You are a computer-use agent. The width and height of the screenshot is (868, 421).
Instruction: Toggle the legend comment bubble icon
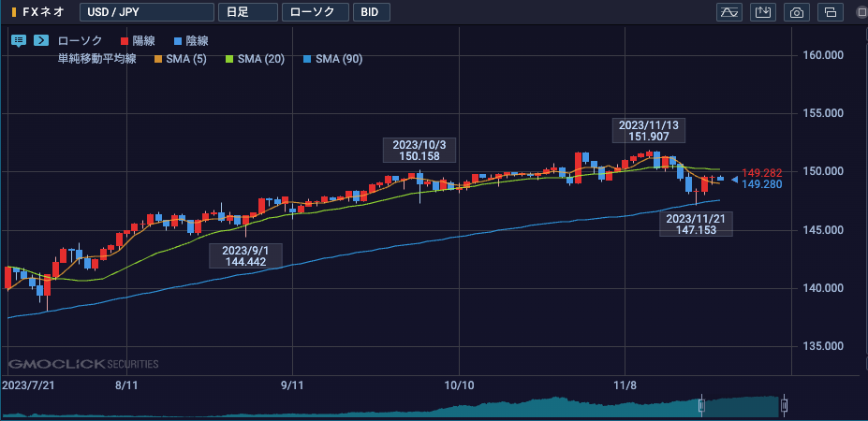pyautogui.click(x=19, y=40)
